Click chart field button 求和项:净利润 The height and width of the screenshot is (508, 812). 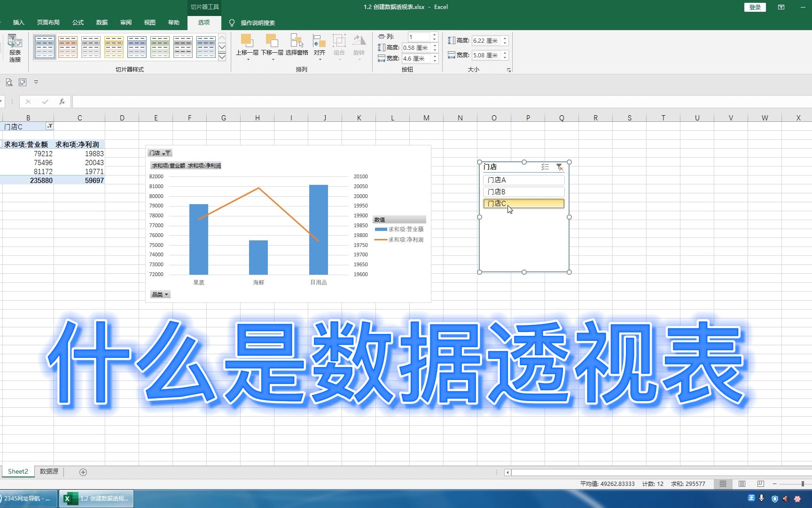204,166
